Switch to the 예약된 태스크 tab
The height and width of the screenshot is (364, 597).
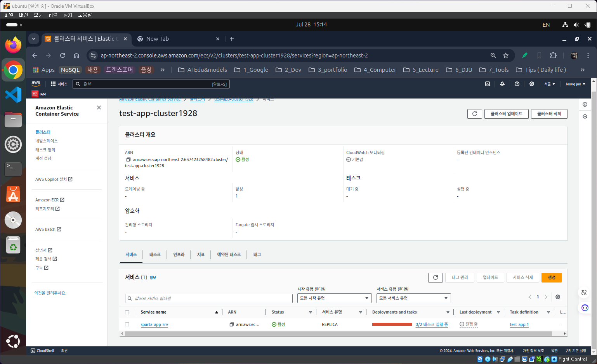coord(229,255)
